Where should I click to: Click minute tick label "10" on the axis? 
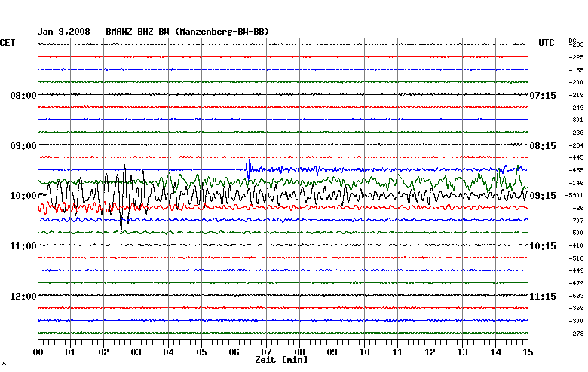click(365, 352)
